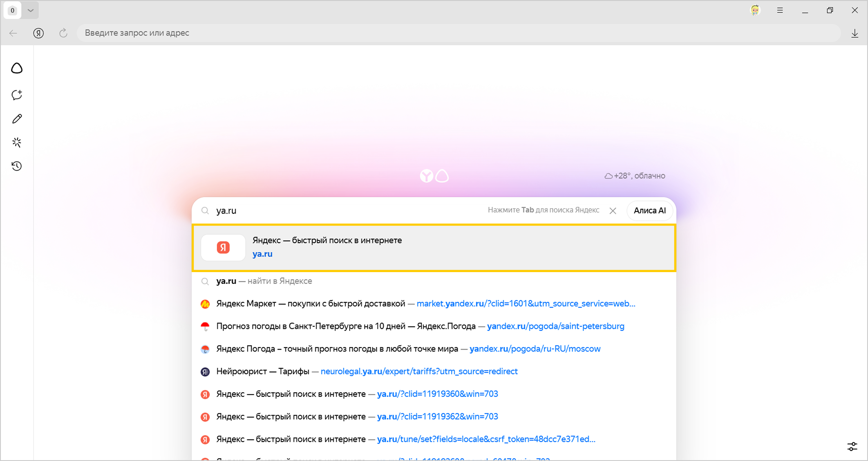Open the ya.ru/tune/set suggestion
868x461 pixels.
pyautogui.click(x=434, y=439)
